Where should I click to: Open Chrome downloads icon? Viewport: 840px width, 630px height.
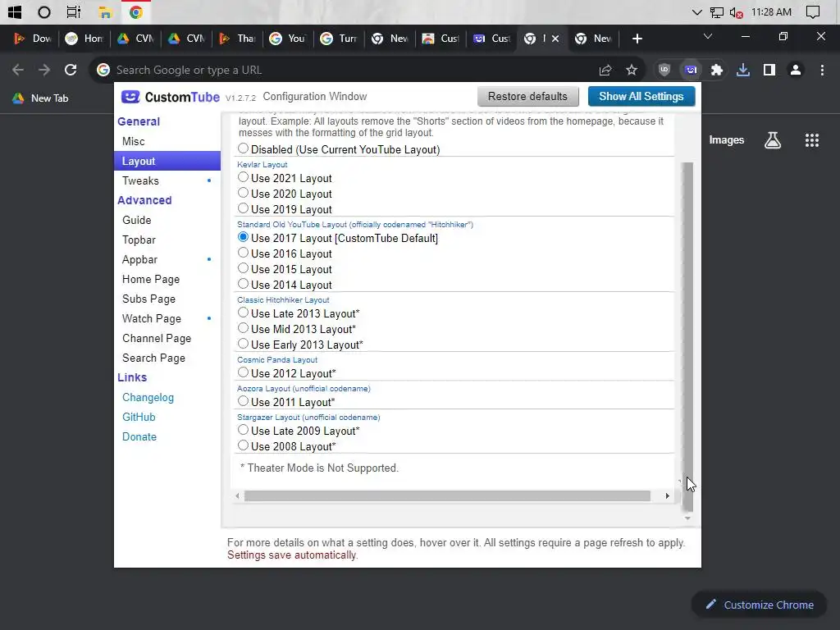click(x=743, y=70)
